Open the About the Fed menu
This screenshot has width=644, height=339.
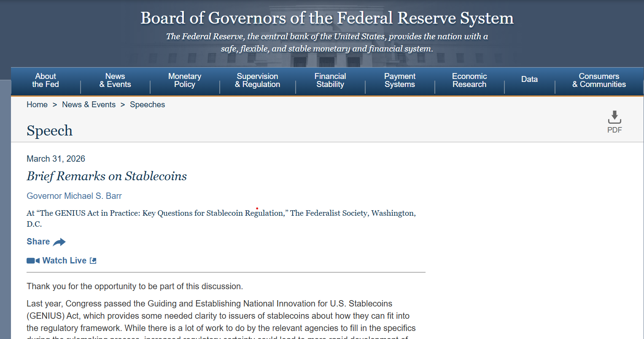(45, 80)
